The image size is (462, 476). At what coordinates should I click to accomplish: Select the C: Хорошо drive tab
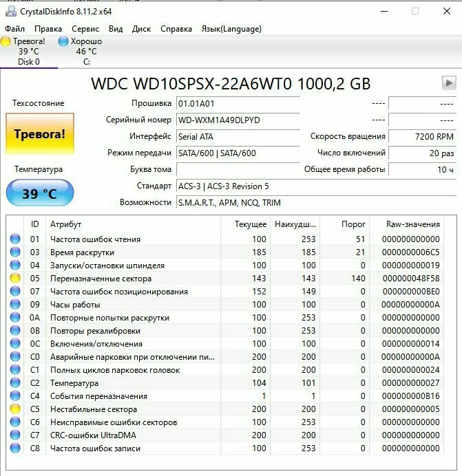click(86, 52)
